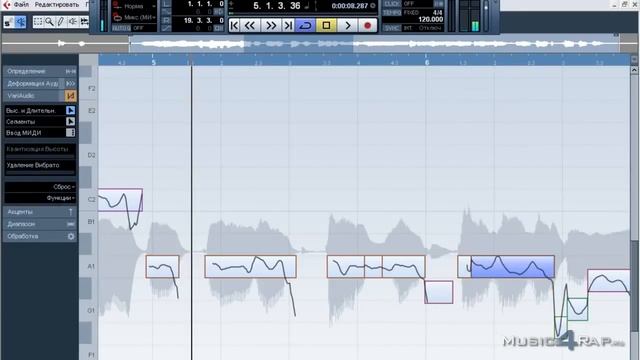Click the tempo value 120.000
This screenshot has height=360, width=640.
click(431, 19)
